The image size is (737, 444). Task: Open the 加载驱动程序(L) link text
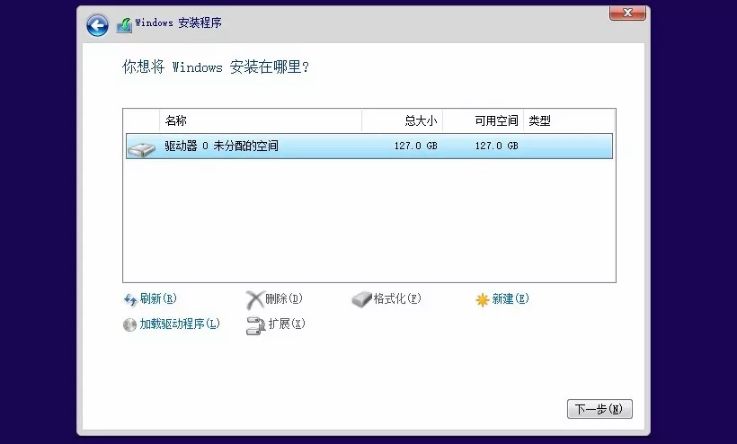point(179,324)
